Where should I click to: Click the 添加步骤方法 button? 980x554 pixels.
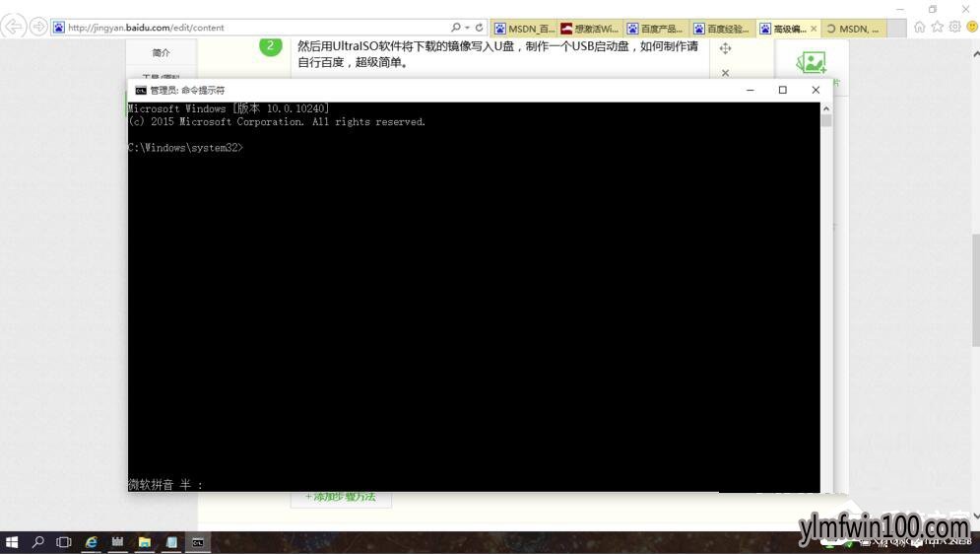(341, 498)
